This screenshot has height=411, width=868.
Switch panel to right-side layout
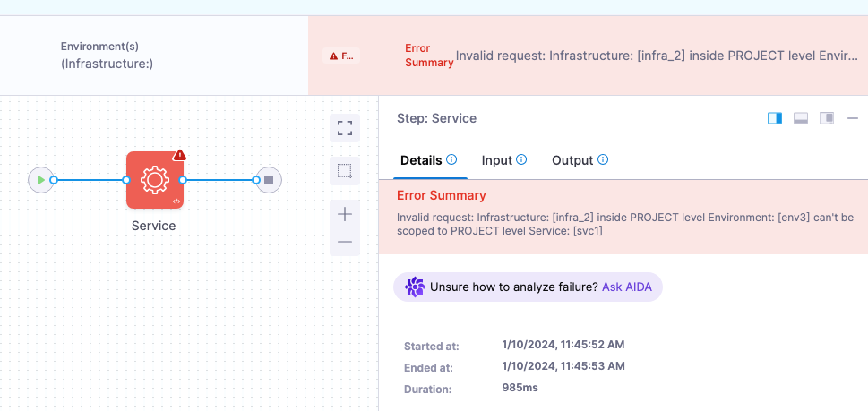pyautogui.click(x=775, y=118)
